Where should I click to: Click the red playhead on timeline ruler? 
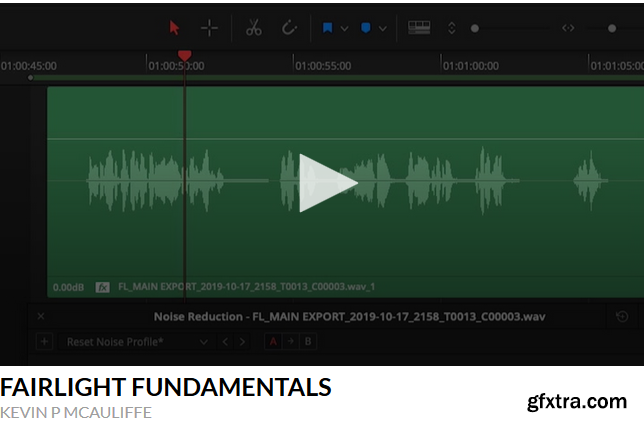184,56
